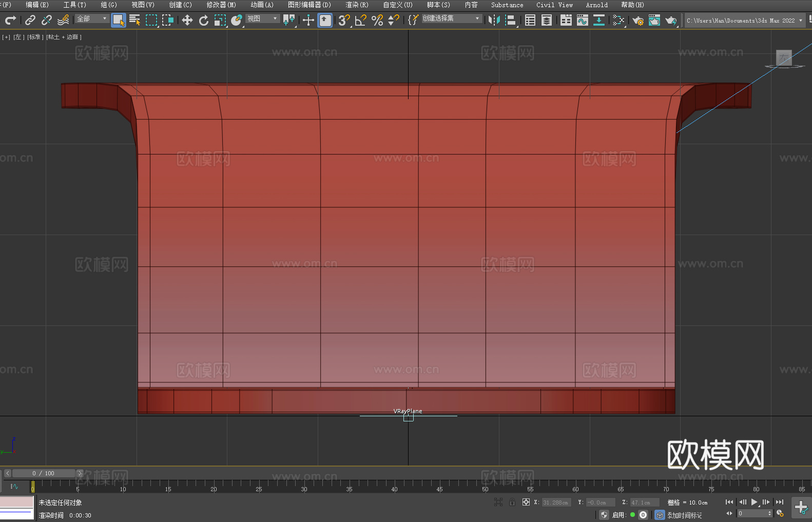Click the Mirror tool icon
Image resolution: width=812 pixels, height=522 pixels.
point(494,20)
